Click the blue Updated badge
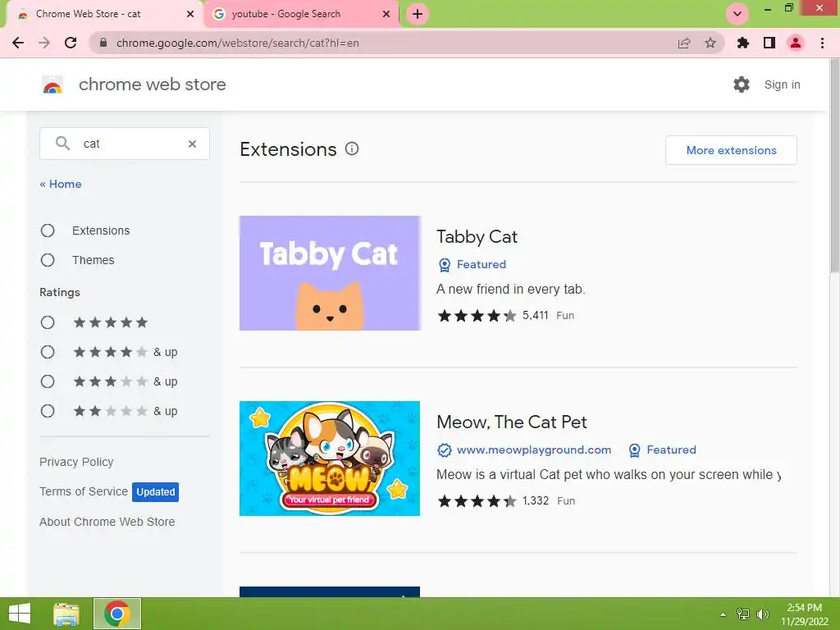 (155, 492)
